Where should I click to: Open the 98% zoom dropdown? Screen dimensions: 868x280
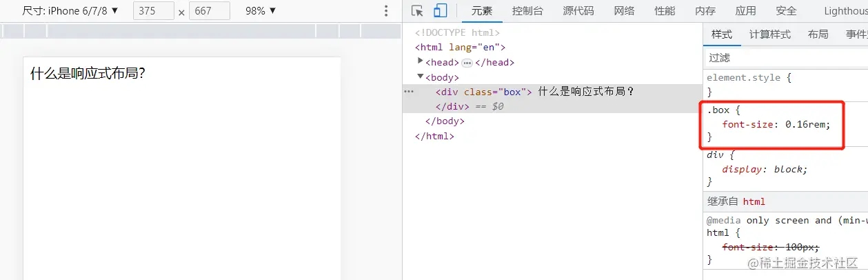tap(261, 11)
